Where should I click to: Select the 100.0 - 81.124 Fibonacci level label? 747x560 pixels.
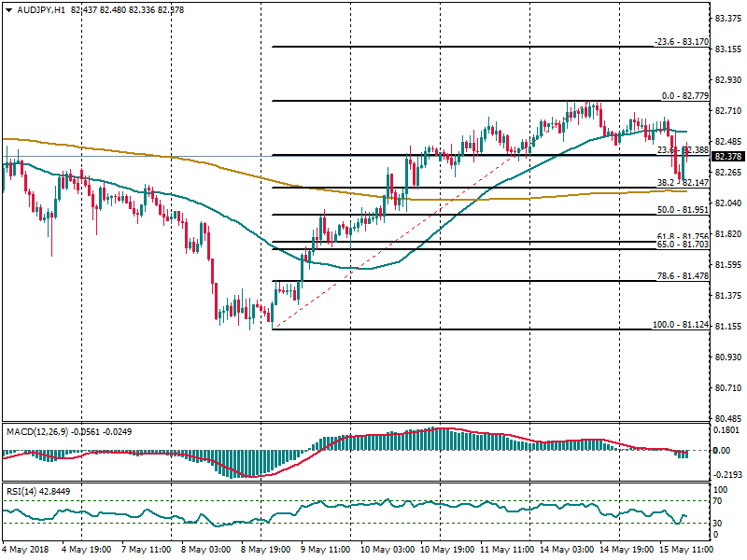click(x=681, y=325)
